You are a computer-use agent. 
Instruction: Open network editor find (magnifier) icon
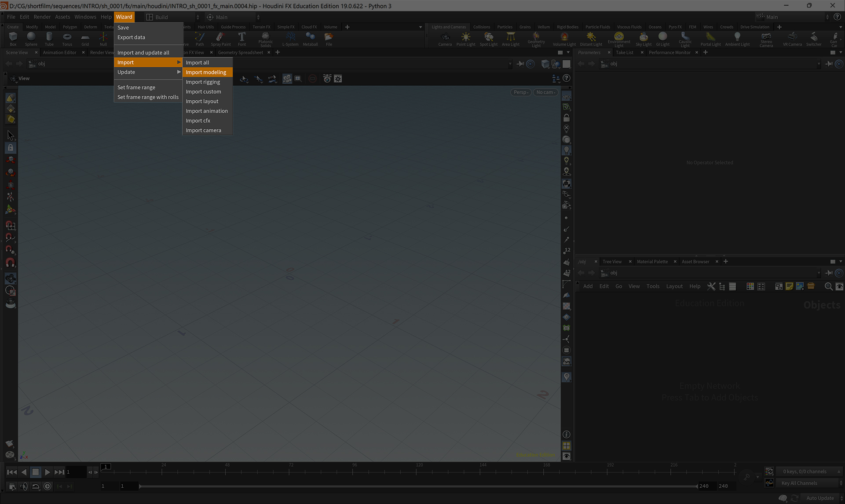pos(828,286)
